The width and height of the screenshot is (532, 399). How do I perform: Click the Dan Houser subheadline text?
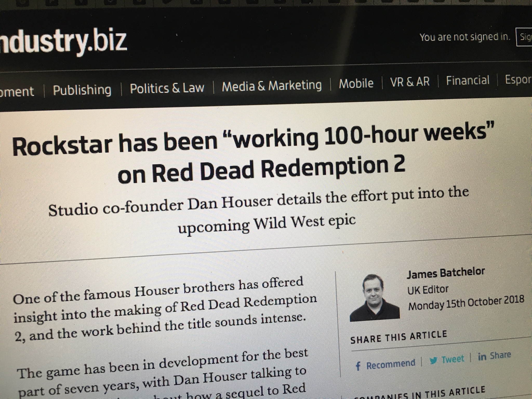click(258, 211)
